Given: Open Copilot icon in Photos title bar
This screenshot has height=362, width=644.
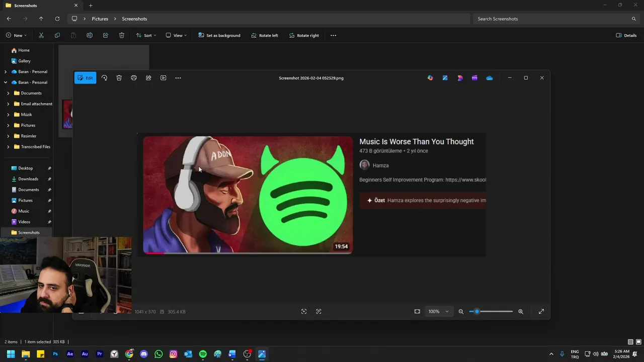Looking at the screenshot, I should [x=430, y=78].
